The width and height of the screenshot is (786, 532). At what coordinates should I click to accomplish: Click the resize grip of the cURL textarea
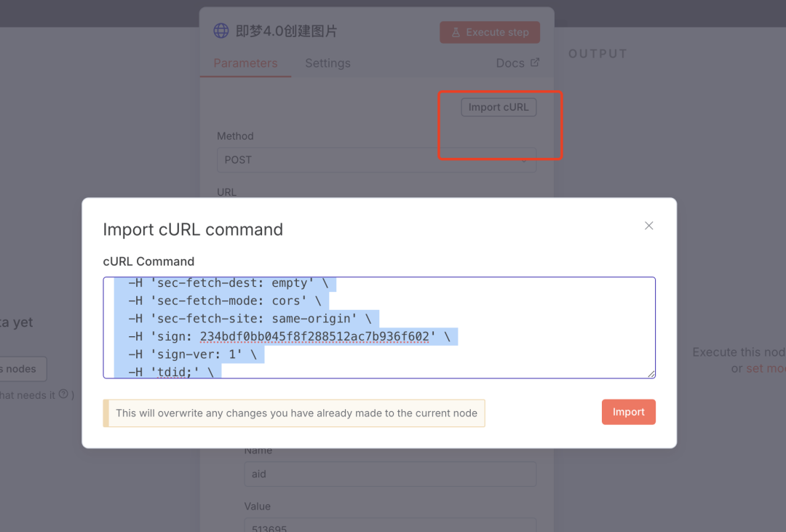pos(650,373)
